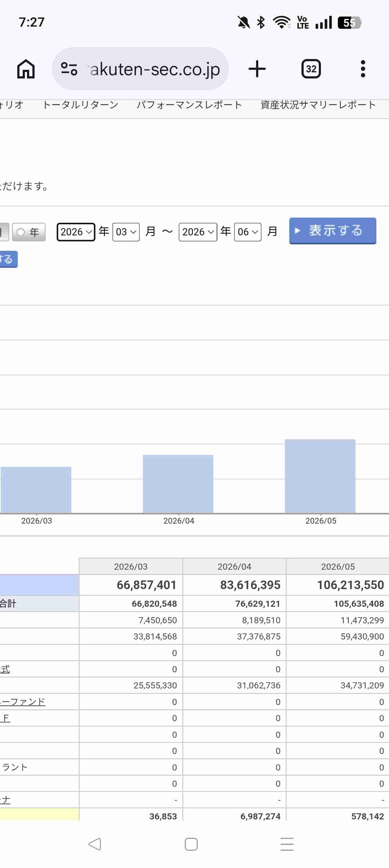Expand the end year 2026 dropdown
Screen dimensions: 389x868
198,232
